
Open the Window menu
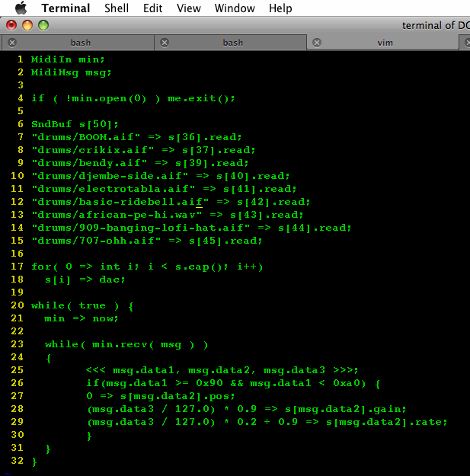(x=235, y=8)
